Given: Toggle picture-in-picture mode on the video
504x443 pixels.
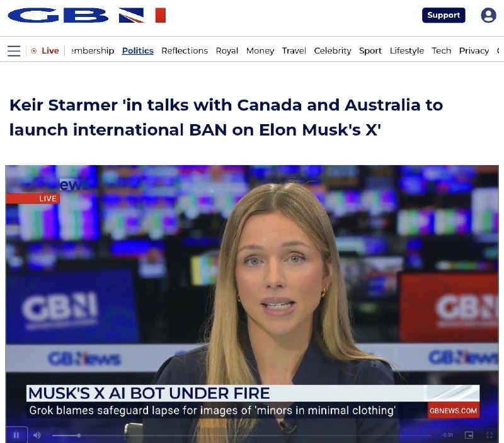Looking at the screenshot, I should [469, 435].
